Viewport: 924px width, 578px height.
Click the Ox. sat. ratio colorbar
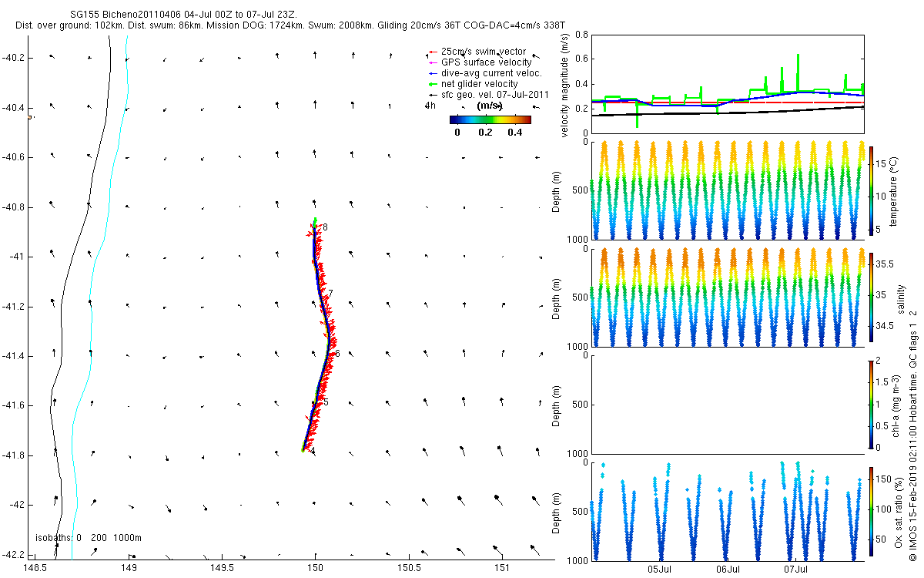click(871, 511)
